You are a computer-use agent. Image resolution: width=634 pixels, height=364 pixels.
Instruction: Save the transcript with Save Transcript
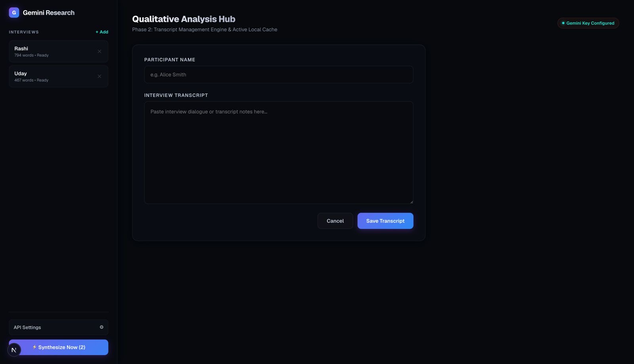click(385, 221)
